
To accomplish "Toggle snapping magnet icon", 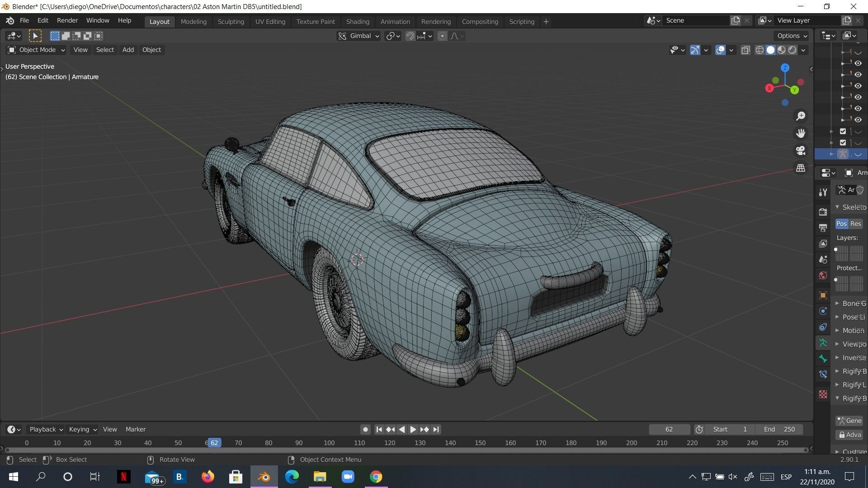I will 410,36.
